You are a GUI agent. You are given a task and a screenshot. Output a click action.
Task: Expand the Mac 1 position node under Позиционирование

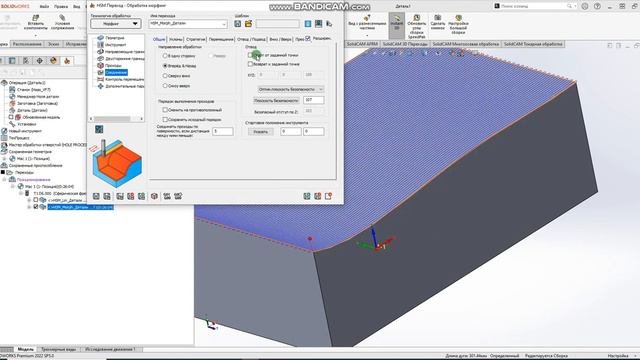12,186
